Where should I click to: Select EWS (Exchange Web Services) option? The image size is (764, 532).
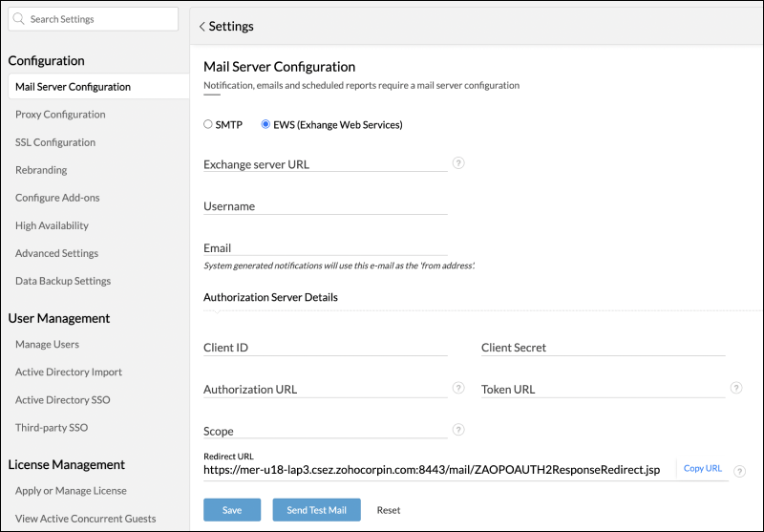coord(265,124)
